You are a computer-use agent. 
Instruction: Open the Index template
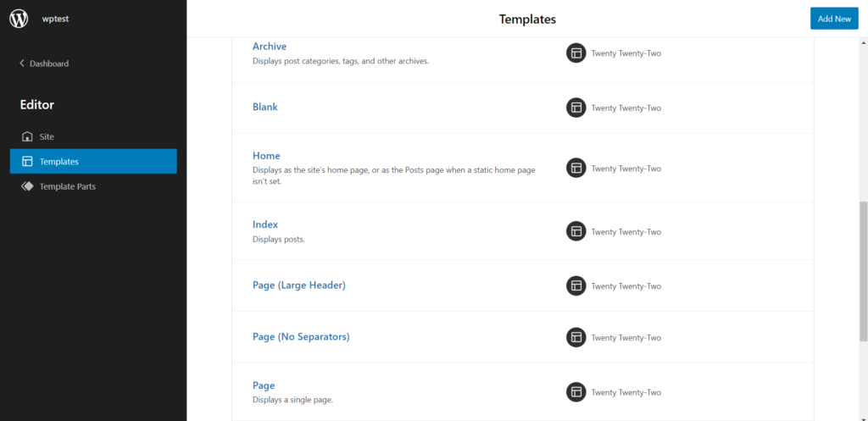click(x=265, y=224)
